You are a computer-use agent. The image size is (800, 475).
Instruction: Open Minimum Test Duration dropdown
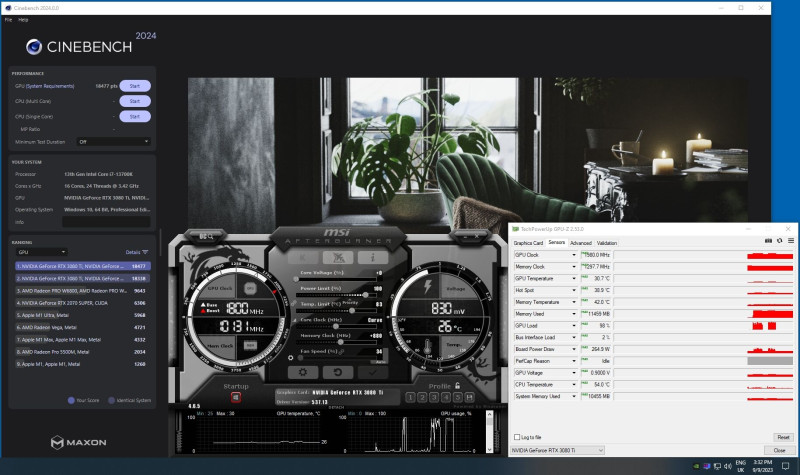(x=113, y=142)
